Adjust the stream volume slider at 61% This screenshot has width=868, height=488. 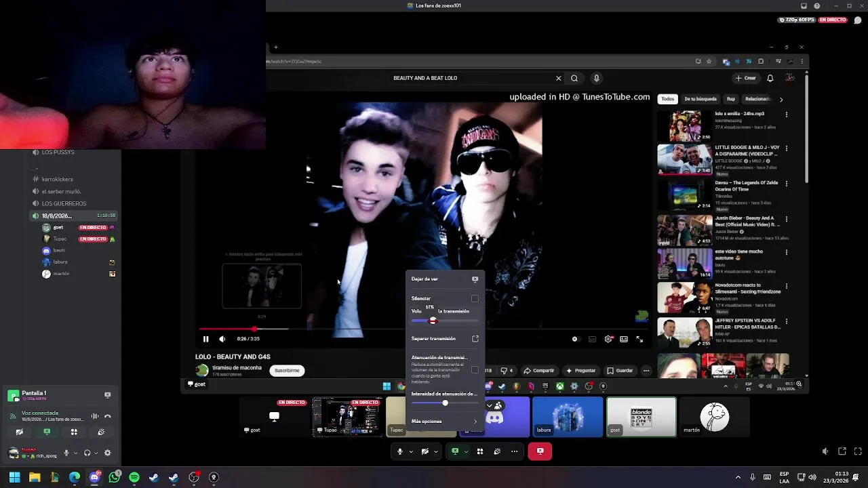[x=444, y=321]
